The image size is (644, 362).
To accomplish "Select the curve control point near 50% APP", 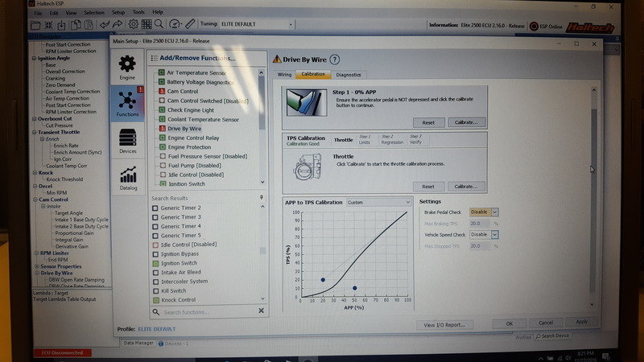I will (x=355, y=288).
